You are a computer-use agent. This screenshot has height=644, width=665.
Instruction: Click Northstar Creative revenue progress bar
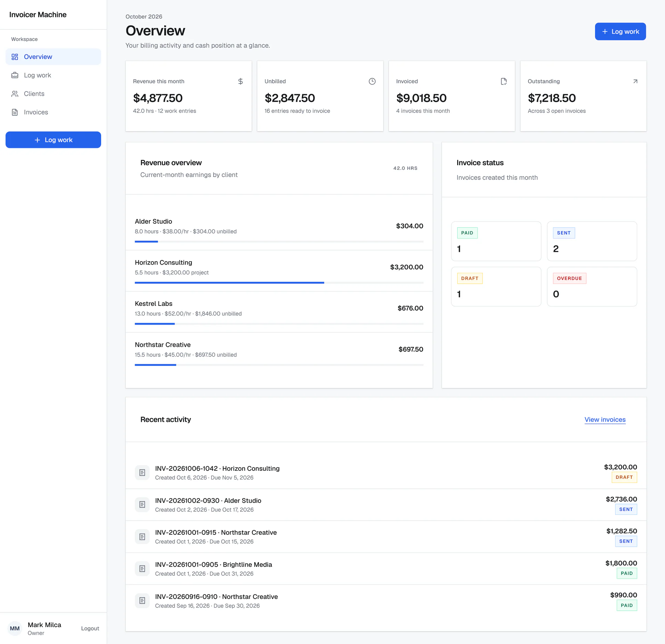pyautogui.click(x=279, y=365)
